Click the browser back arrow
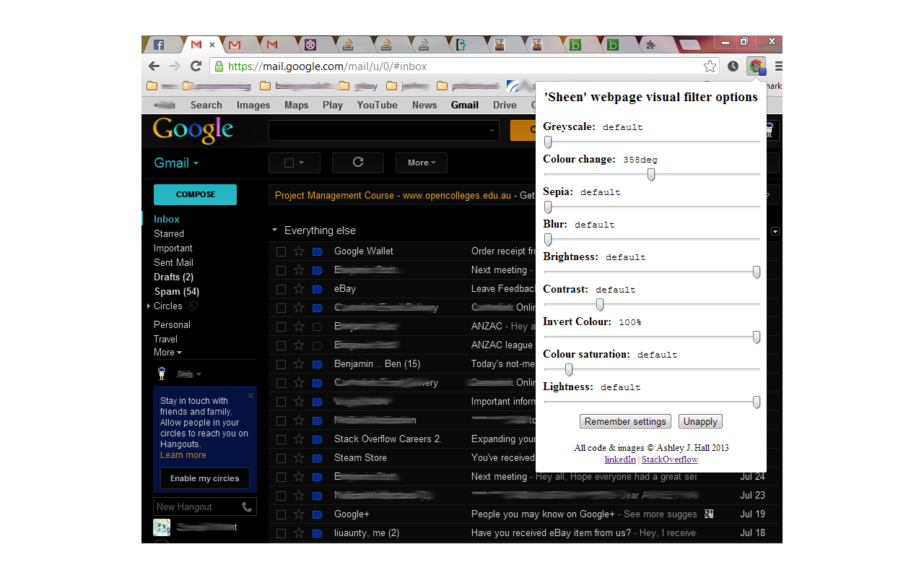Image resolution: width=924 pixels, height=578 pixels. (x=154, y=66)
